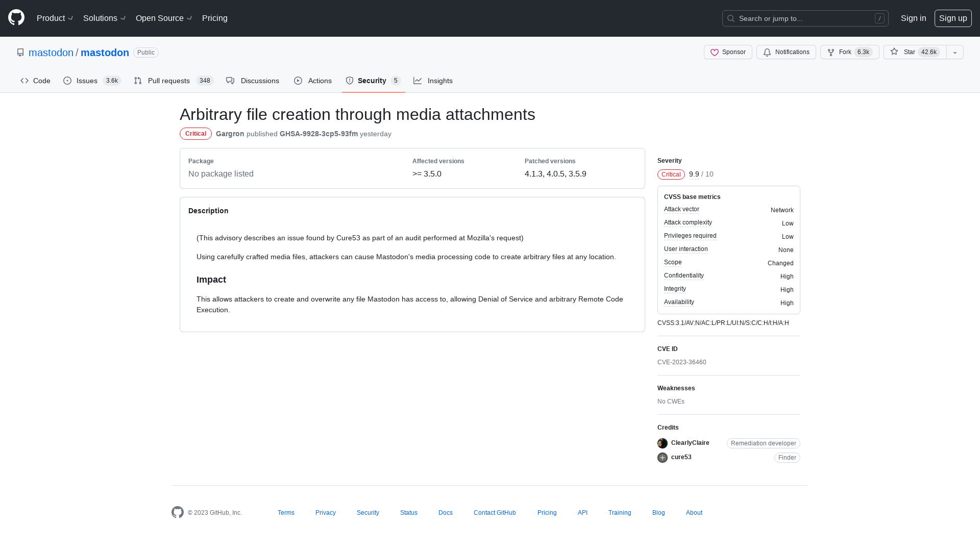Click the Scope metric label
The image size is (980, 551).
pos(673,262)
